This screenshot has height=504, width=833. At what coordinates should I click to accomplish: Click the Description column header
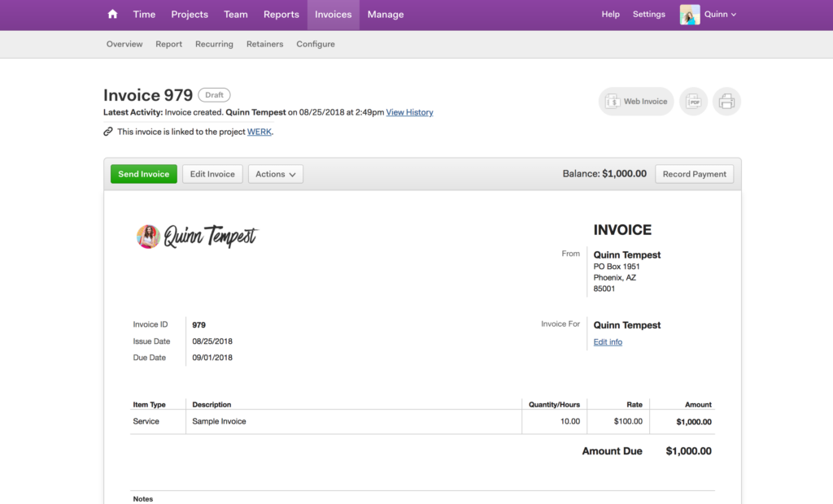[x=212, y=405]
